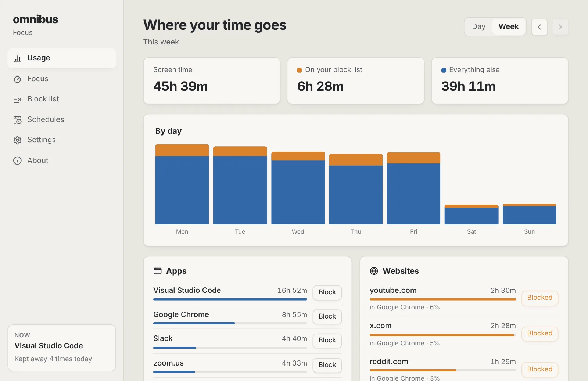588x381 pixels.
Task: Click the Screen time 45h 39m card
Action: [x=212, y=81]
